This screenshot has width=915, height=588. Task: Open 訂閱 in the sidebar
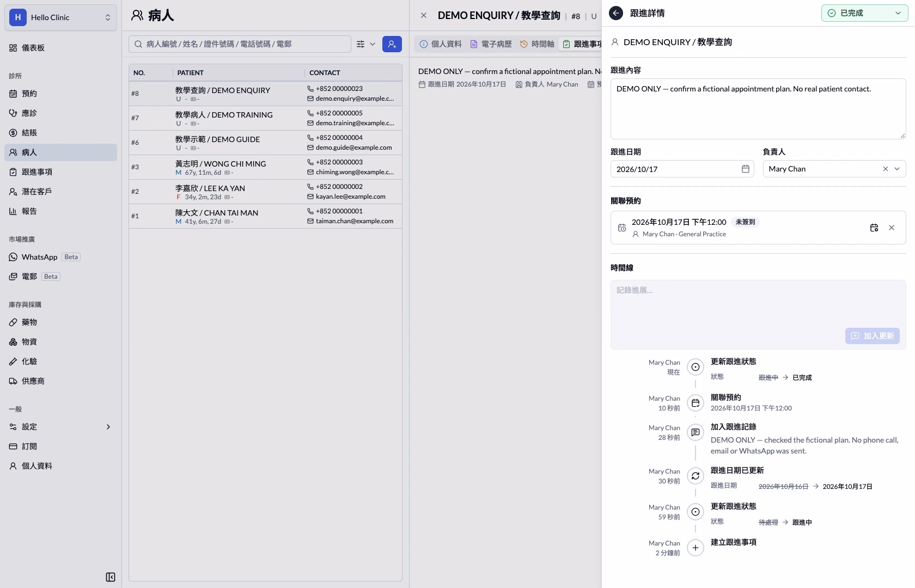pos(60,446)
